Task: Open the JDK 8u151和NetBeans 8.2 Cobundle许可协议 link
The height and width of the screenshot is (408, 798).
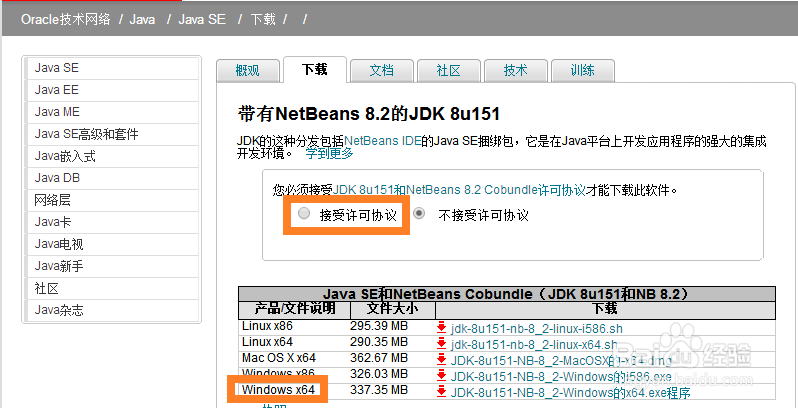Action: [459, 190]
